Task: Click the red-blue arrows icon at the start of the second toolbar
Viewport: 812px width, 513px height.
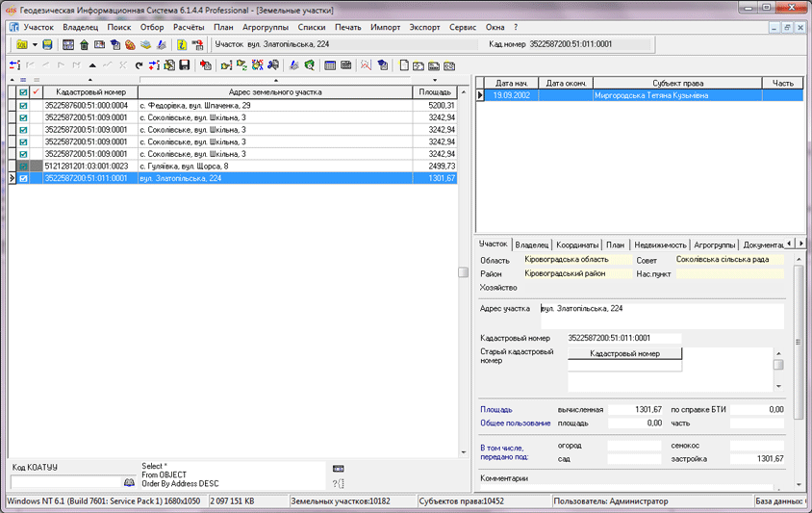Action: [x=15, y=65]
